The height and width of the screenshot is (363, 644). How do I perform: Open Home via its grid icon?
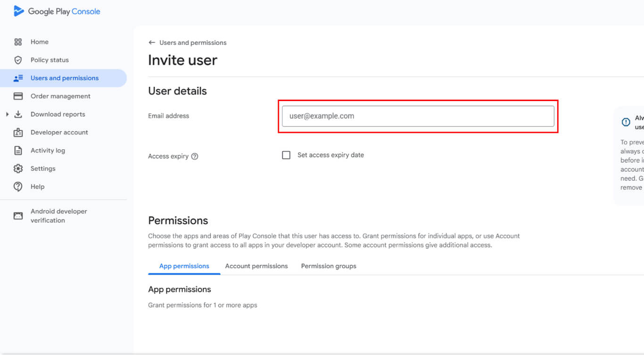(x=18, y=42)
